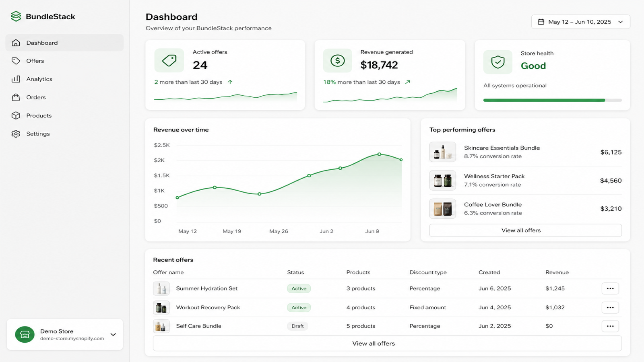The image size is (644, 362).
Task: Click the Store health shield icon
Action: click(498, 62)
